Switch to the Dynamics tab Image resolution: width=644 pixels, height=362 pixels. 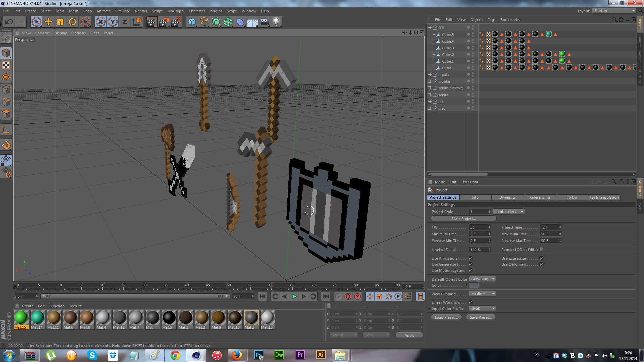click(507, 197)
